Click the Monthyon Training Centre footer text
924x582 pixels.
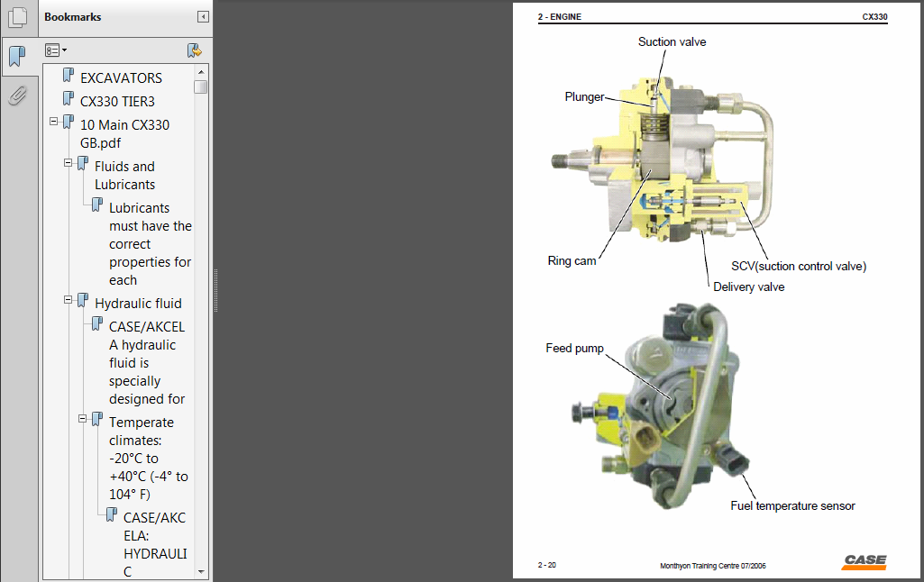pos(712,566)
